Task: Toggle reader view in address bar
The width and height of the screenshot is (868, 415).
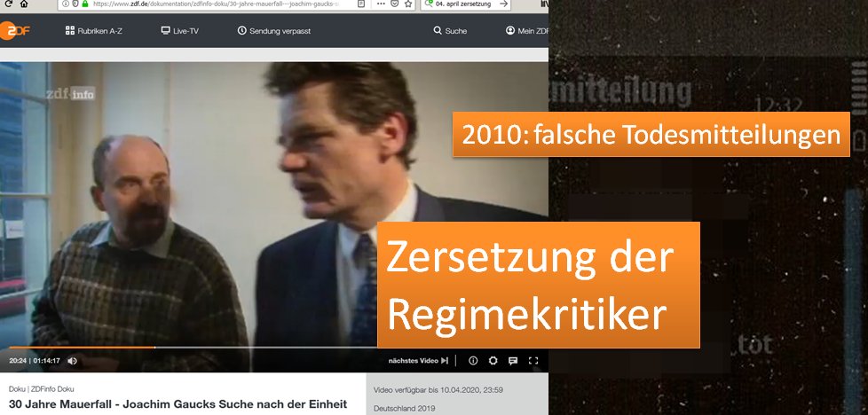Action: 361,4
